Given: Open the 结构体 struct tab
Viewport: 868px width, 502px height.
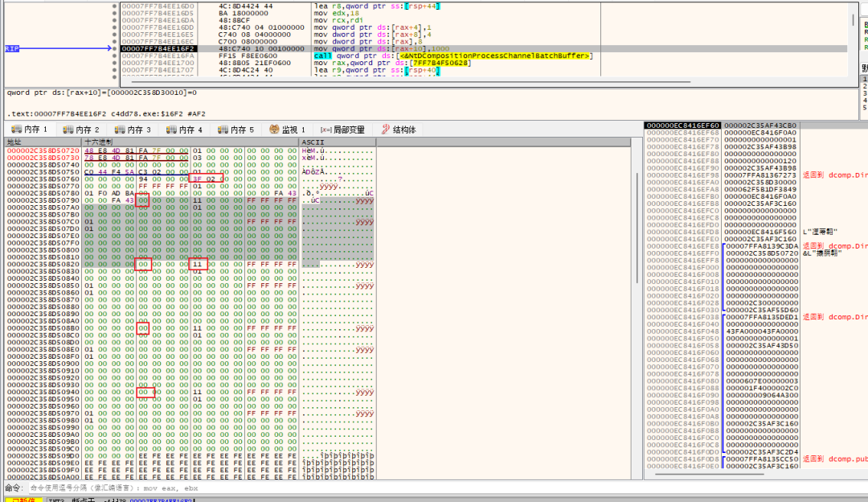Looking at the screenshot, I should pyautogui.click(x=399, y=130).
